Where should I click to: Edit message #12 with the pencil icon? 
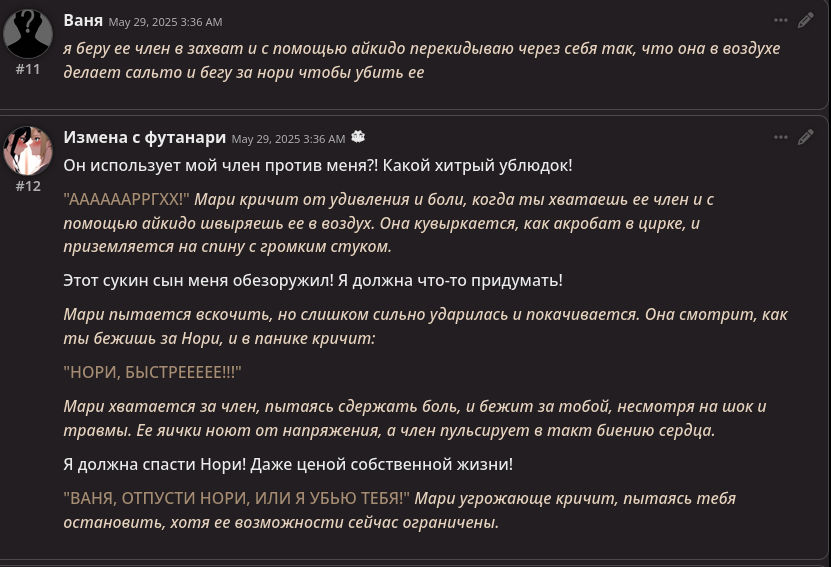806,137
